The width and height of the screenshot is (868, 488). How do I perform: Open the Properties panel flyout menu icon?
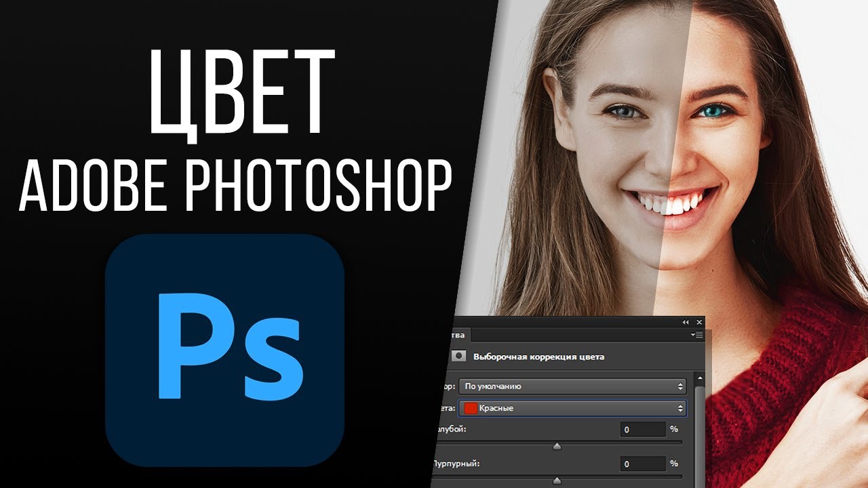(x=697, y=335)
